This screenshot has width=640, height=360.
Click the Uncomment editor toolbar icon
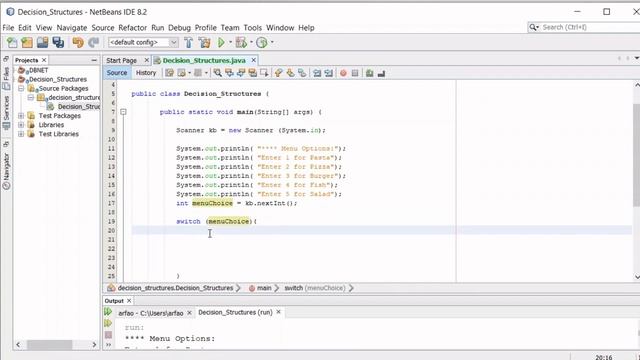pos(381,73)
